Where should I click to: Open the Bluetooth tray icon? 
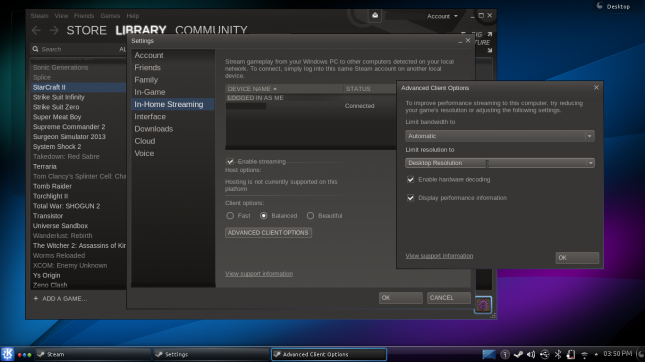click(x=558, y=354)
